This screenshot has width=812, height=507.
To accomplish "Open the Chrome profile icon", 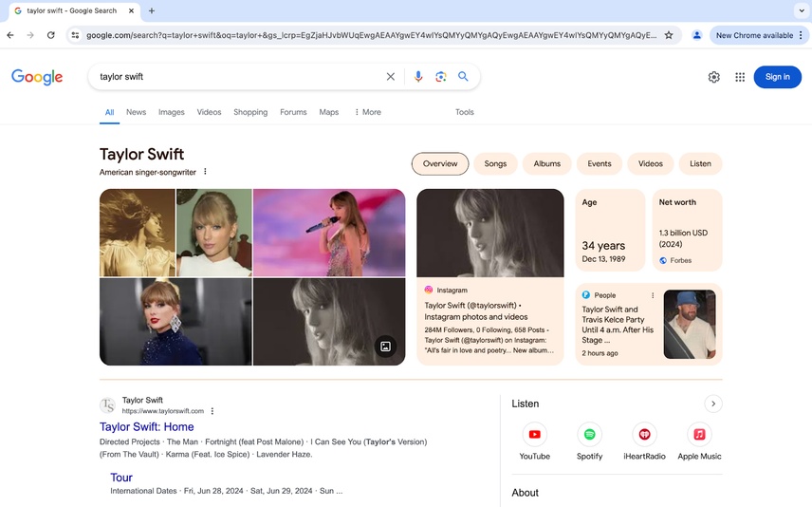I will pos(697,35).
